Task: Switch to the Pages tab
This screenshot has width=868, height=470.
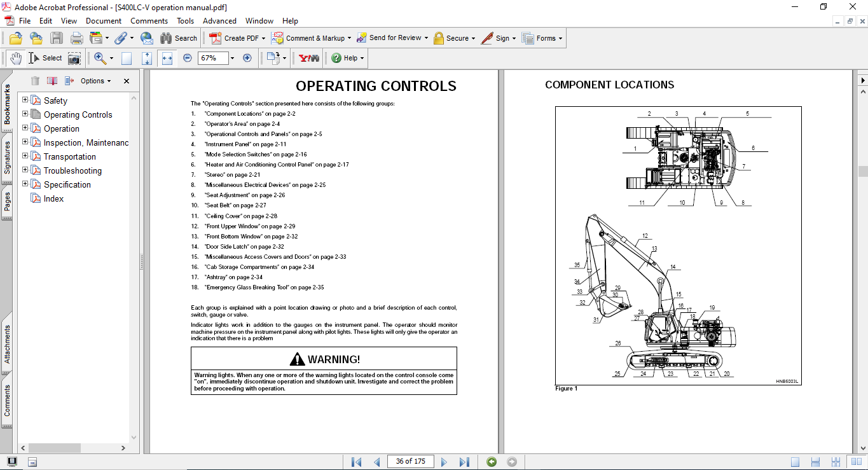Action: point(7,201)
